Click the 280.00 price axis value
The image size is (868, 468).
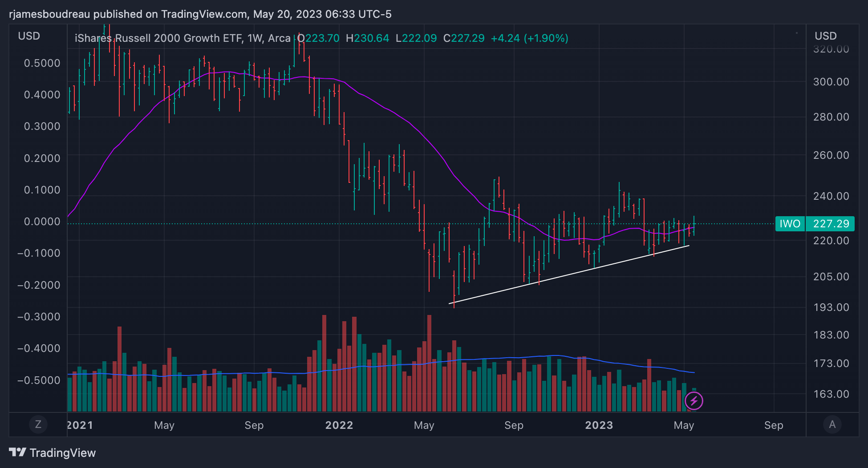click(x=831, y=117)
